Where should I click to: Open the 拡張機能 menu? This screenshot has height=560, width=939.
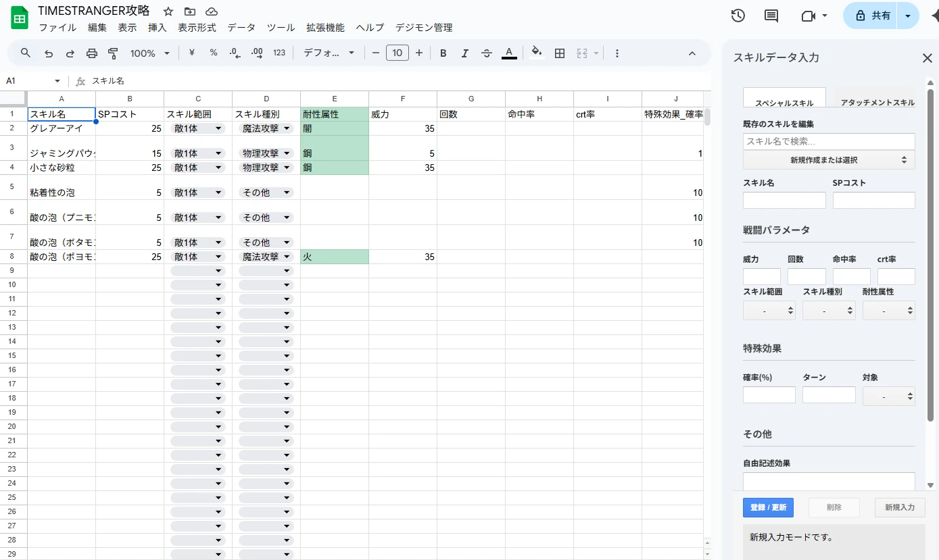click(x=325, y=28)
